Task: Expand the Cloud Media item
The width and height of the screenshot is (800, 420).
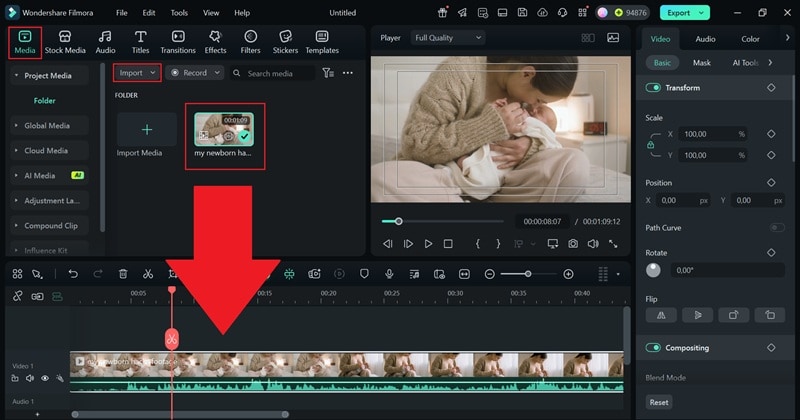Action: (16, 151)
